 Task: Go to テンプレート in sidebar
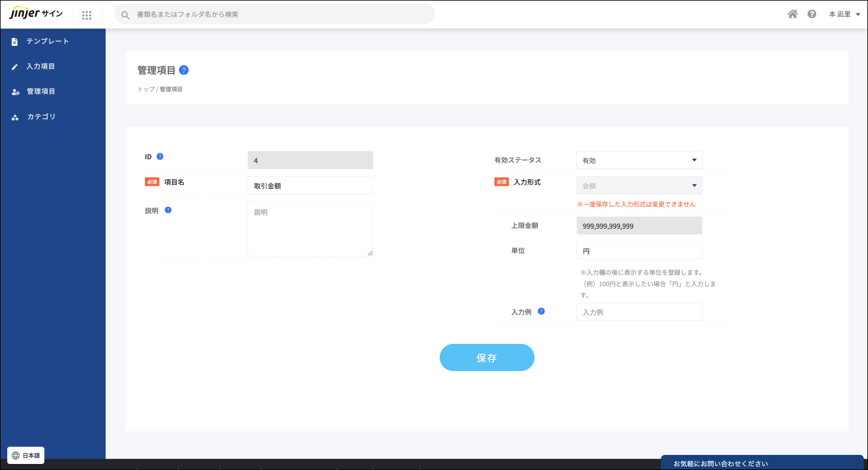[48, 41]
